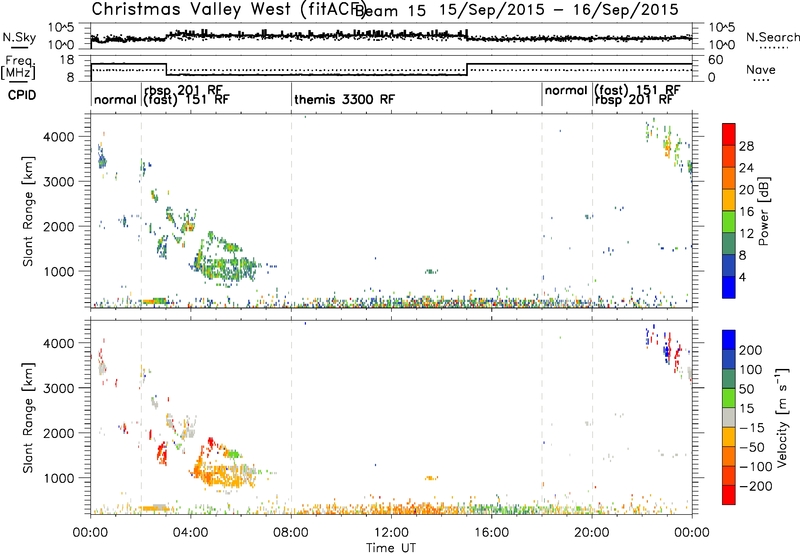Viewport: 800px width, 554px height.
Task: Click the 'Slant Range [km]' label of velocity panel
Action: 28,418
